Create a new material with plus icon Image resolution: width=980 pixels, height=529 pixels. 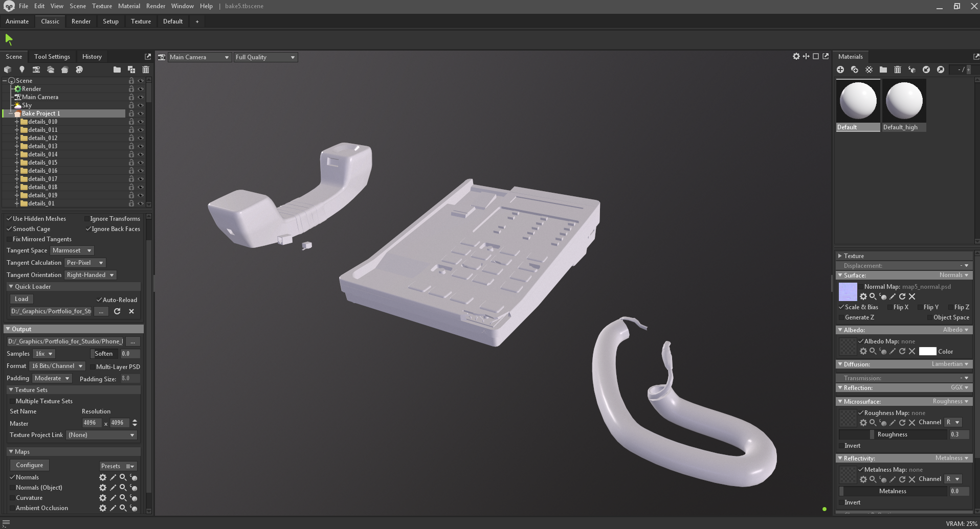[x=840, y=70]
